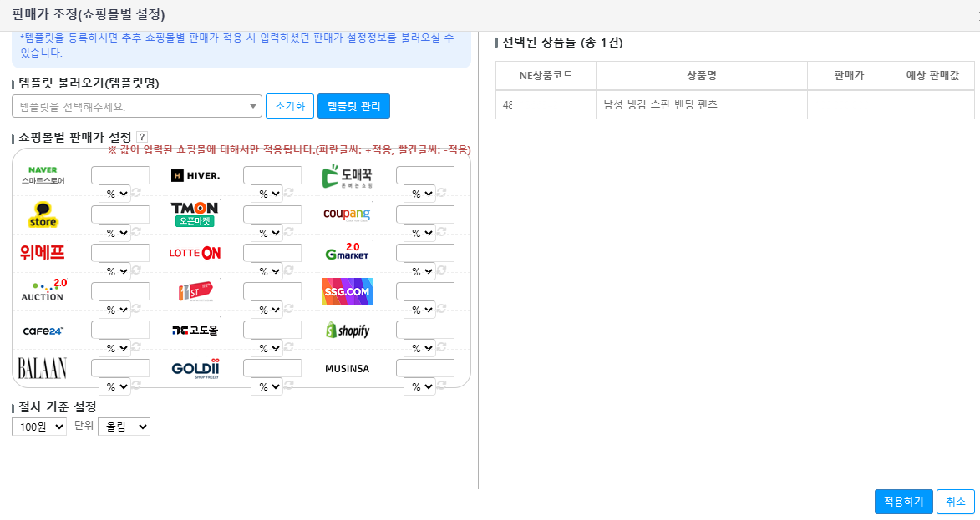
Task: Click the 템플릿 관리 button
Action: point(353,106)
